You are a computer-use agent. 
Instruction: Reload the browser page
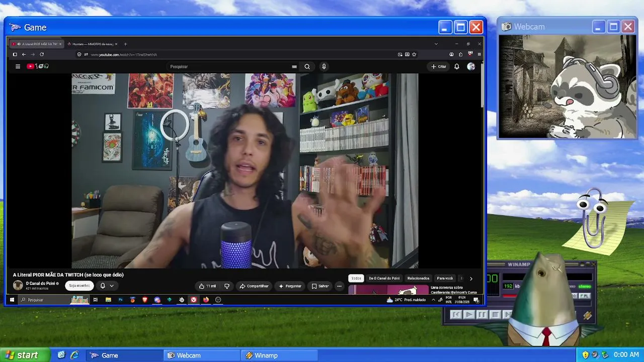pos(42,54)
